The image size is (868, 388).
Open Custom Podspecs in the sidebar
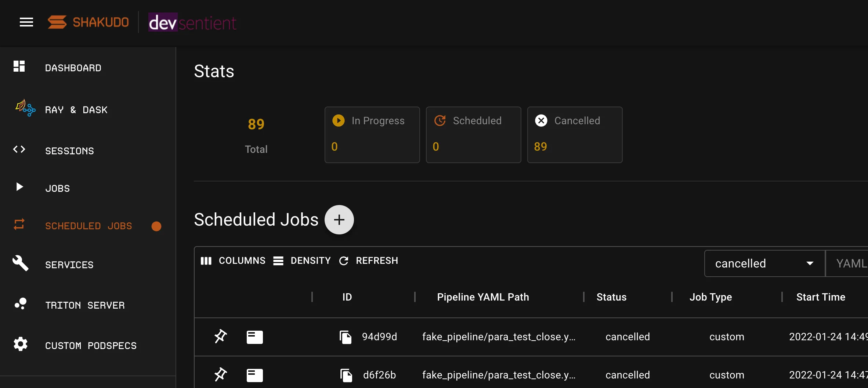click(x=91, y=346)
